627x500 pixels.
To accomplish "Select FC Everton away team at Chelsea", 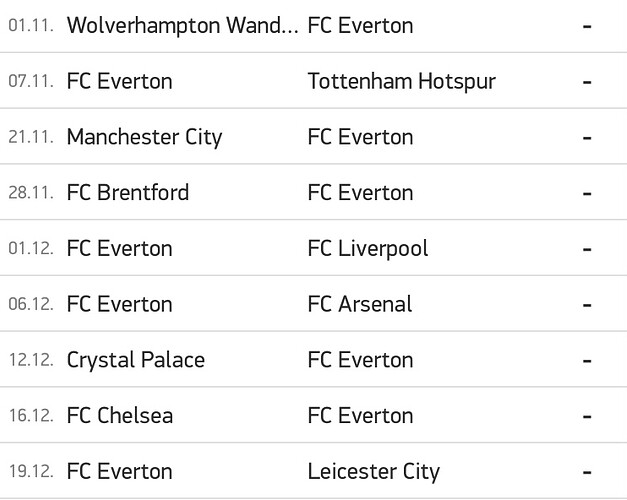I will tap(360, 416).
